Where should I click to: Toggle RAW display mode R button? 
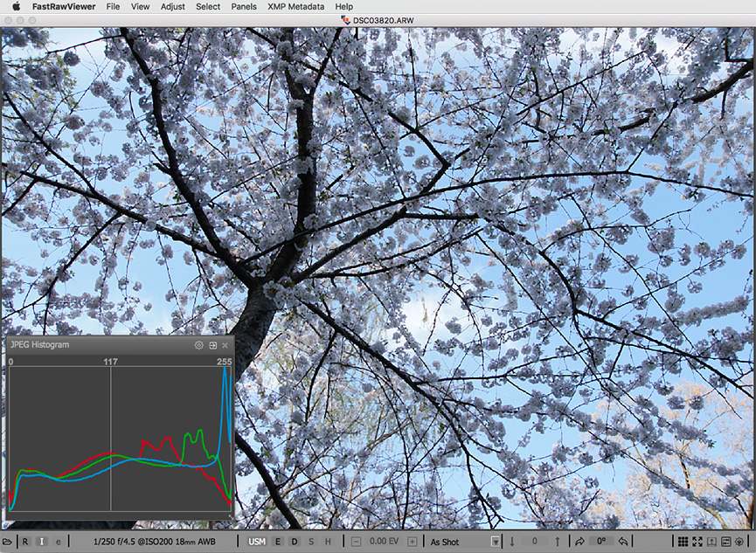25,542
